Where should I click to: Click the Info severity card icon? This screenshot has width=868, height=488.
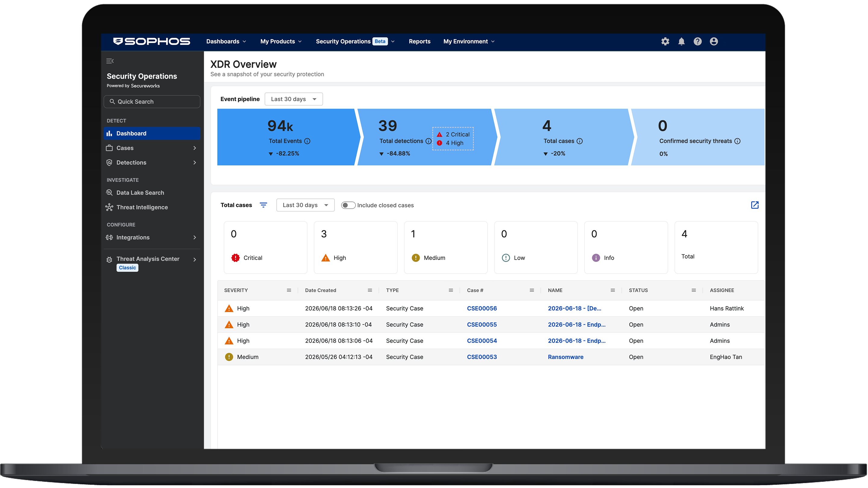pyautogui.click(x=596, y=258)
